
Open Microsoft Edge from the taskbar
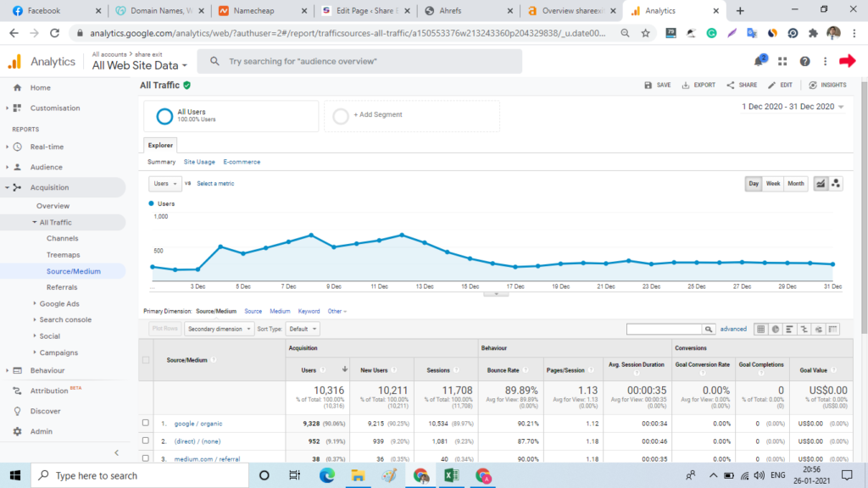(326, 475)
